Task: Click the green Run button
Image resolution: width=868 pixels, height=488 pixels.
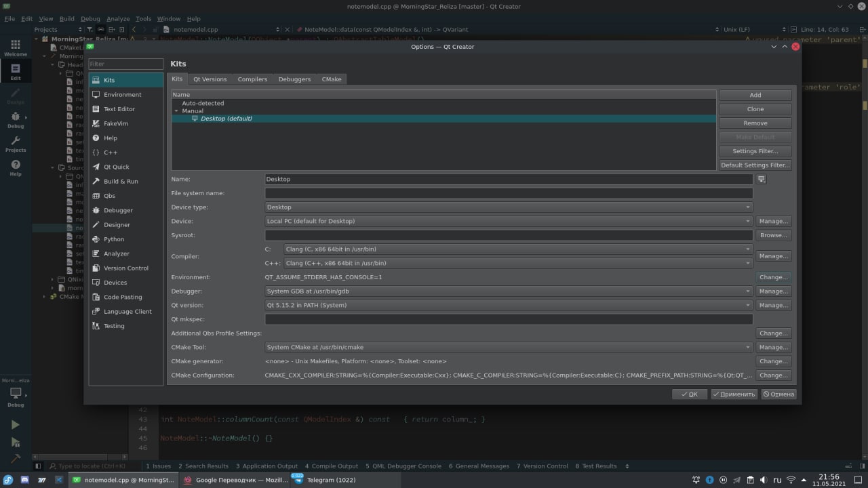Action: [16, 425]
